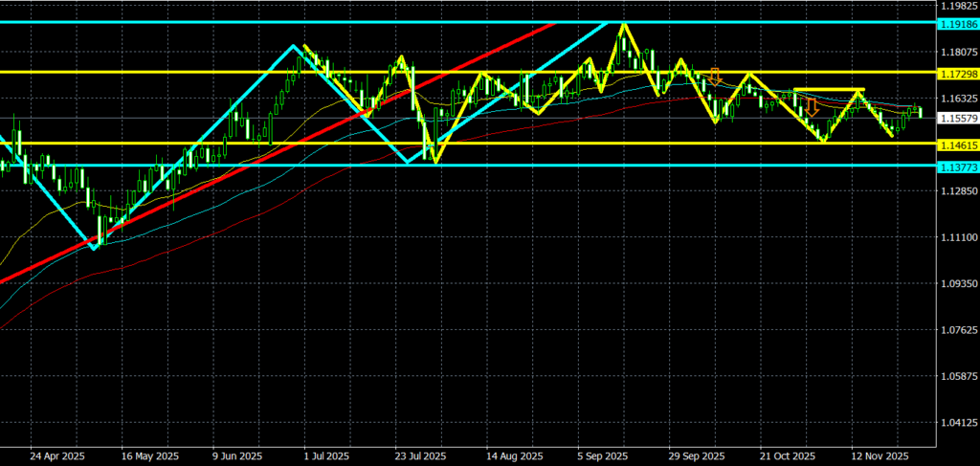
Task: Click the 1.04125 price scale label
Action: [x=956, y=422]
